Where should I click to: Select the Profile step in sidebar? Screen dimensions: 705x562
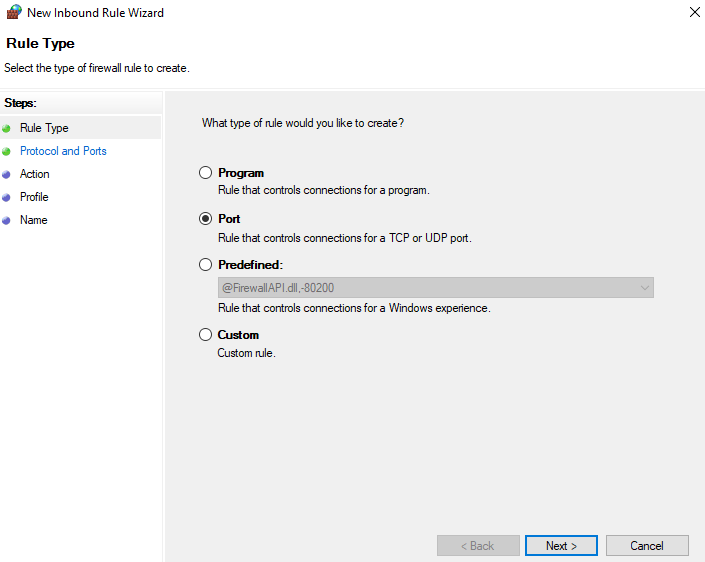[34, 197]
